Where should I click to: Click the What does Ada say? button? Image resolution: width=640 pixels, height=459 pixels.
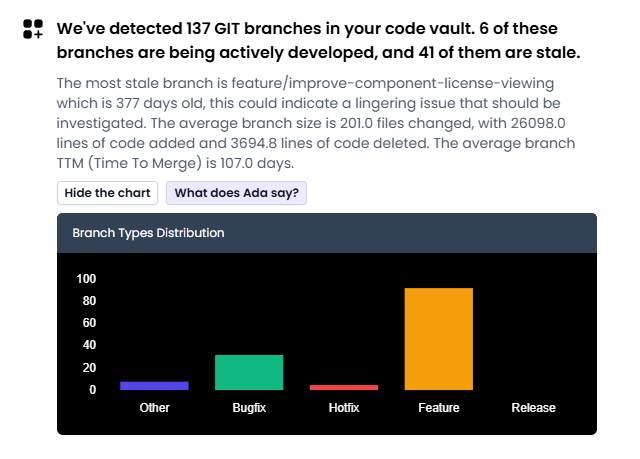click(x=236, y=193)
